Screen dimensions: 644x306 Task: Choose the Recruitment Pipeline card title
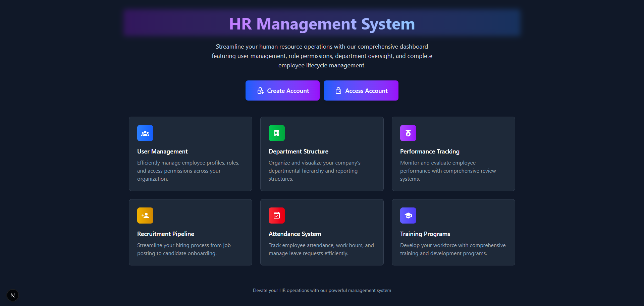click(x=165, y=234)
